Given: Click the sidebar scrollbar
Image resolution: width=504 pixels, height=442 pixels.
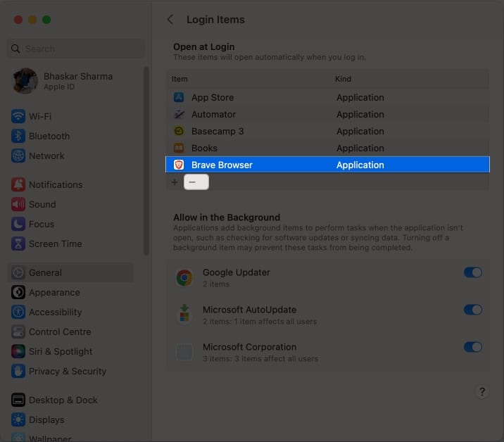Looking at the screenshot, I should 146,160.
